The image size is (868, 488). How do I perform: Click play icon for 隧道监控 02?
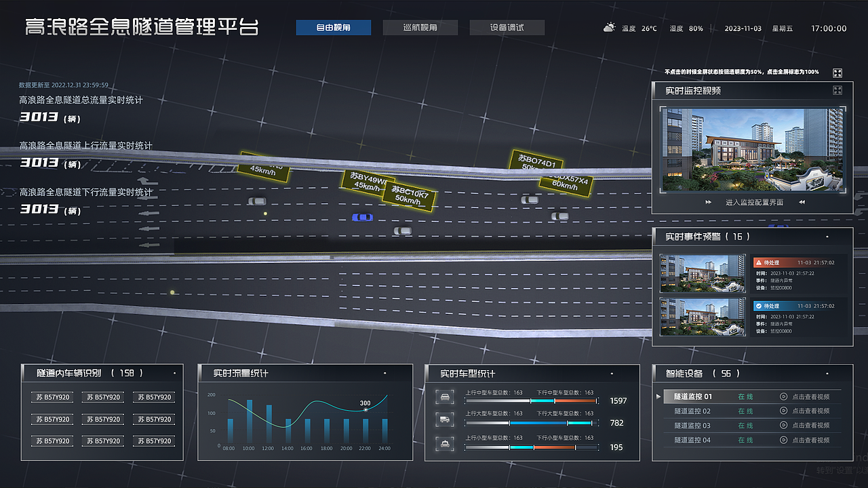tap(783, 411)
